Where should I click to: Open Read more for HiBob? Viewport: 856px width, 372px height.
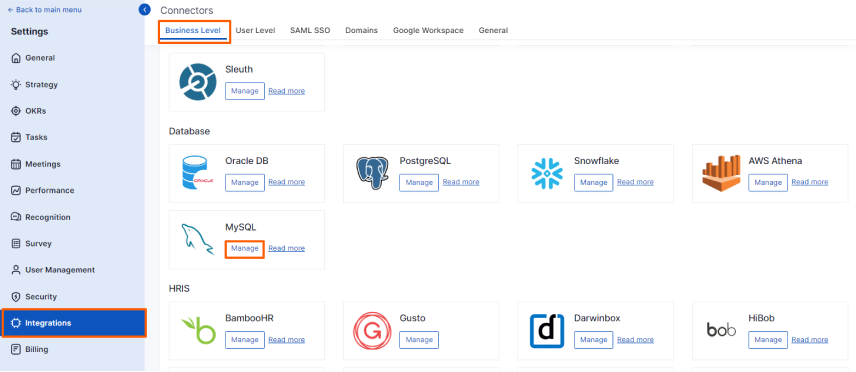point(810,340)
